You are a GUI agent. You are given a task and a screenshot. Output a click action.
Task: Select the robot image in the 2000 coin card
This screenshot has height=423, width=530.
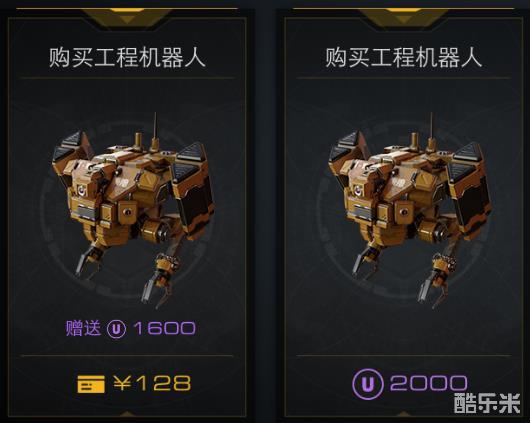coord(409,210)
